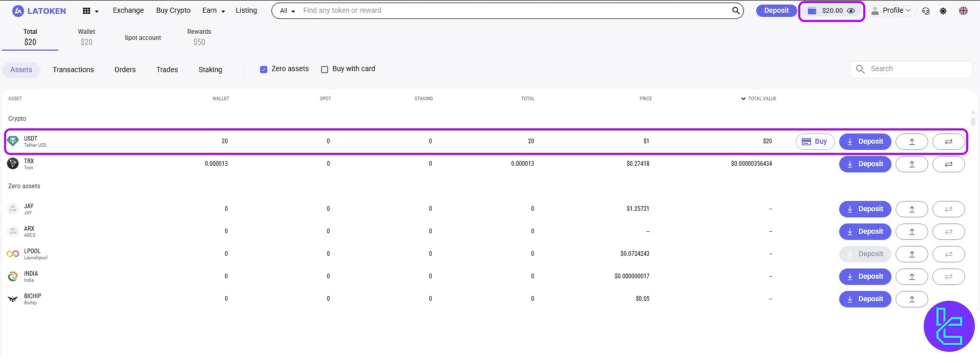The image size is (980, 357).
Task: Switch to the Staking tab
Action: pyautogui.click(x=210, y=70)
